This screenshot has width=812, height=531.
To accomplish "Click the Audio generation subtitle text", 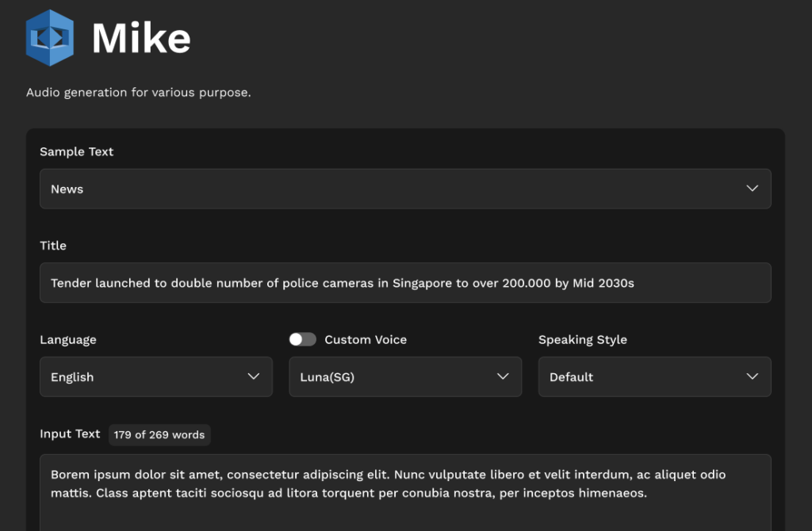I will (x=138, y=93).
